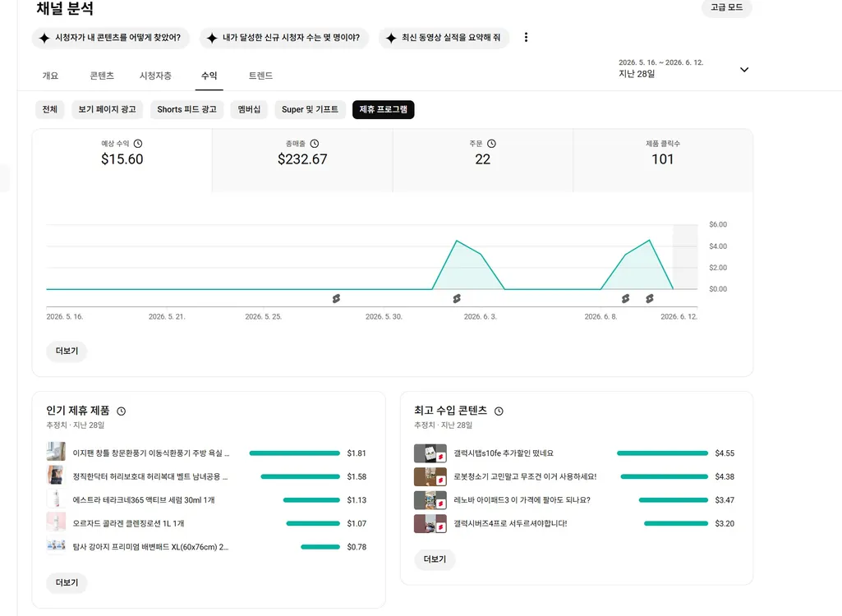Select the 멤버십 filter chip
842x616 pixels.
[249, 109]
